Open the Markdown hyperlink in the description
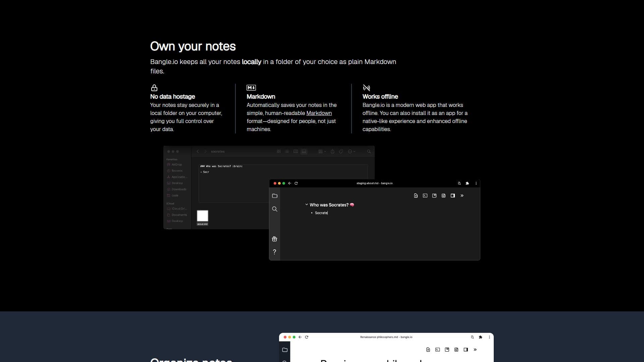The height and width of the screenshot is (362, 644). coord(319,113)
